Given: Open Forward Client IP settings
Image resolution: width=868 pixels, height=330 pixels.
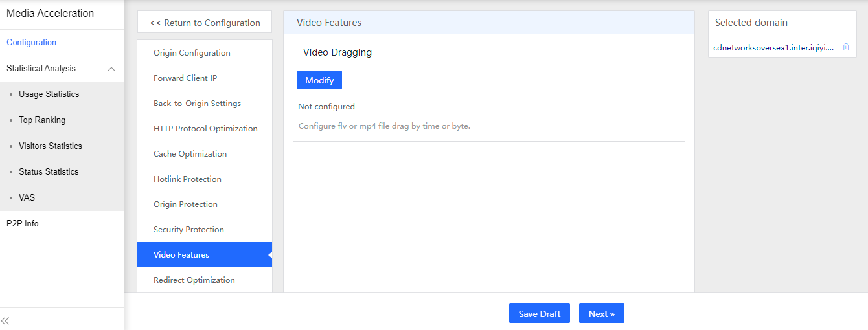Looking at the screenshot, I should point(185,78).
